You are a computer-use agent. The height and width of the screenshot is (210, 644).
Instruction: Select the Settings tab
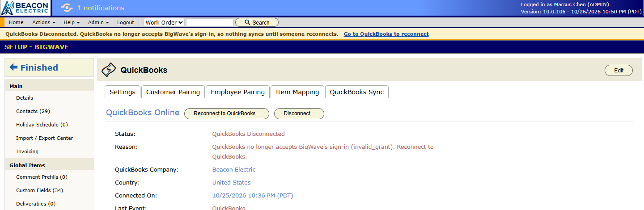(123, 92)
